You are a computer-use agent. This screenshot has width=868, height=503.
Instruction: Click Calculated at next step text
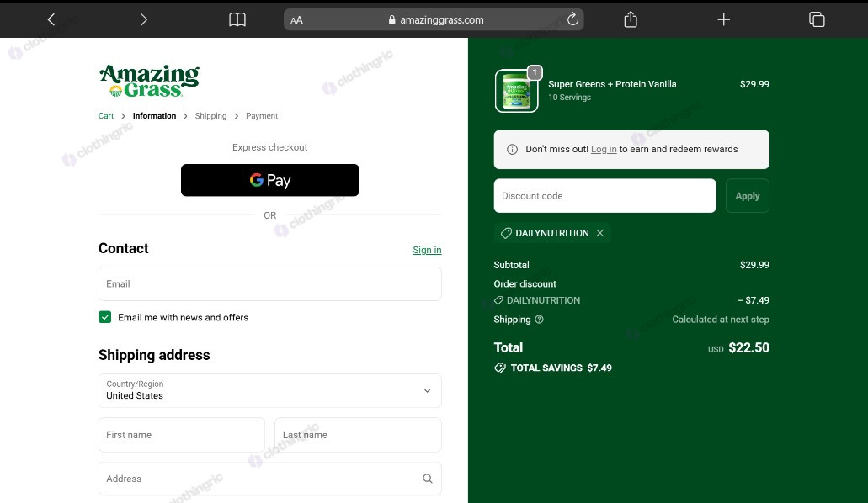tap(721, 320)
